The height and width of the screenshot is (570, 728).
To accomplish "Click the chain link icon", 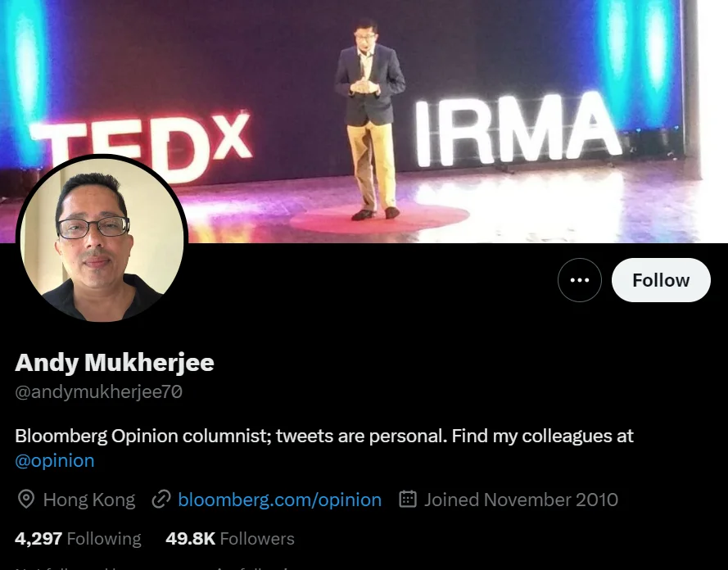I will click(x=161, y=500).
